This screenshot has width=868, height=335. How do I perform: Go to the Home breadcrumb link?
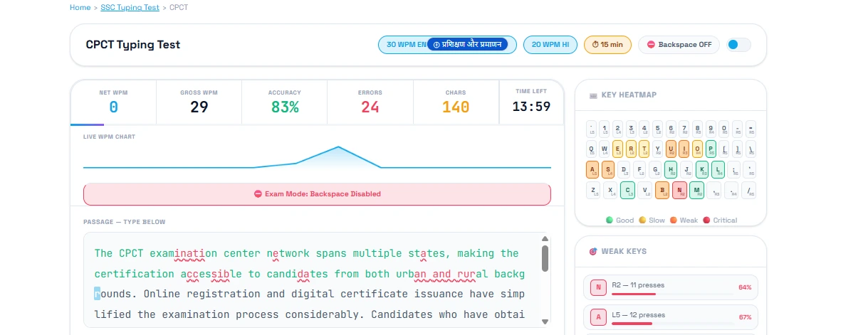[80, 7]
